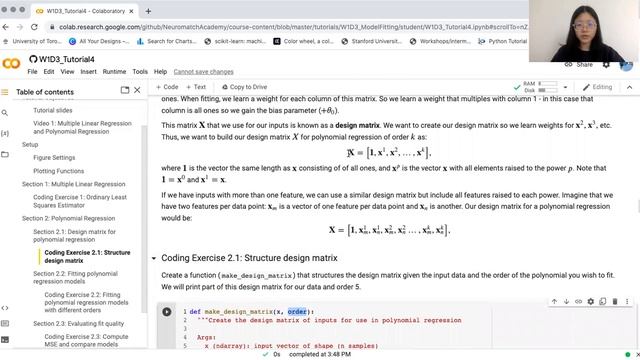The width and height of the screenshot is (640, 360).
Task: Click Copy to Drive button
Action: point(244,87)
